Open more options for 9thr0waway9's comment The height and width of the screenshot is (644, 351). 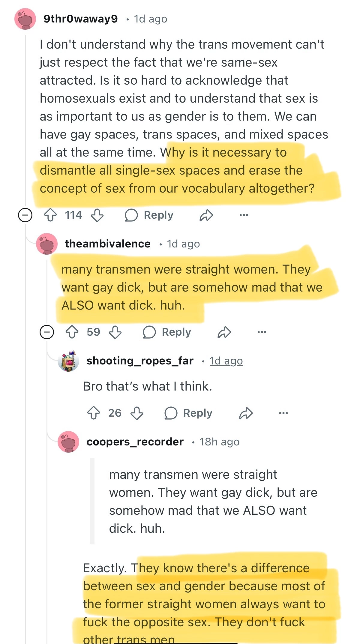(x=244, y=215)
